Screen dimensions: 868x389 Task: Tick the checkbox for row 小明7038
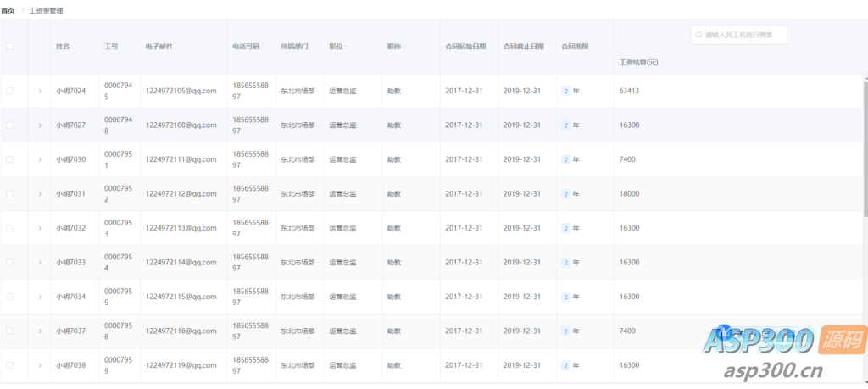tap(10, 365)
